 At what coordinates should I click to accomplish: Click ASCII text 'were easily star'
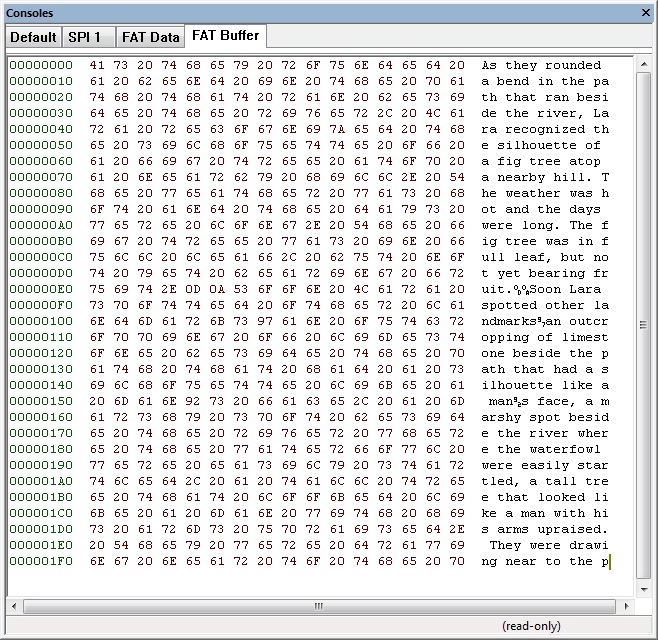[545, 465]
